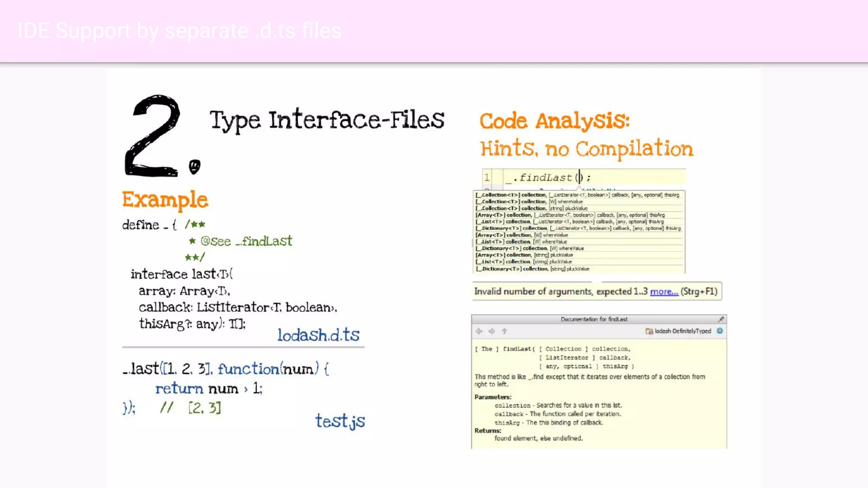The image size is (868, 488).
Task: Click 'Hints, no Compilation' heading
Action: [587, 148]
